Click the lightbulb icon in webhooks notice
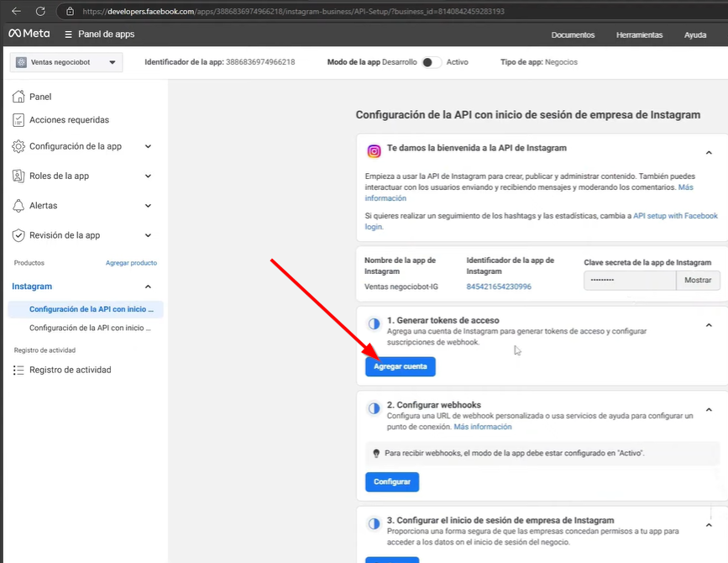Screen dimensions: 728x563 (376, 454)
